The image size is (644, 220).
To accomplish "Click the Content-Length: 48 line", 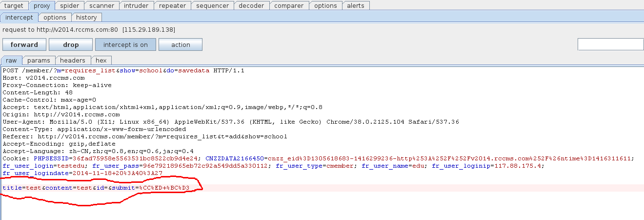I will pyautogui.click(x=38, y=92).
